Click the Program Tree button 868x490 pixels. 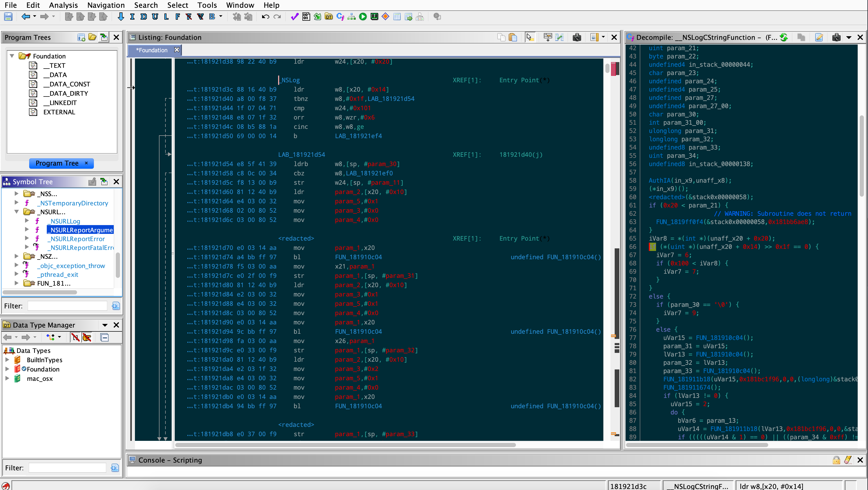pyautogui.click(x=57, y=163)
